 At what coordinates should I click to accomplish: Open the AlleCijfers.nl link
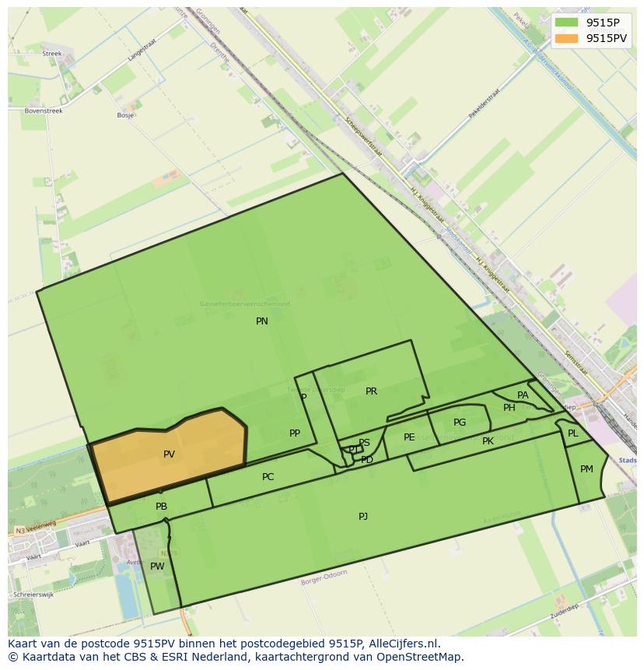tap(403, 643)
